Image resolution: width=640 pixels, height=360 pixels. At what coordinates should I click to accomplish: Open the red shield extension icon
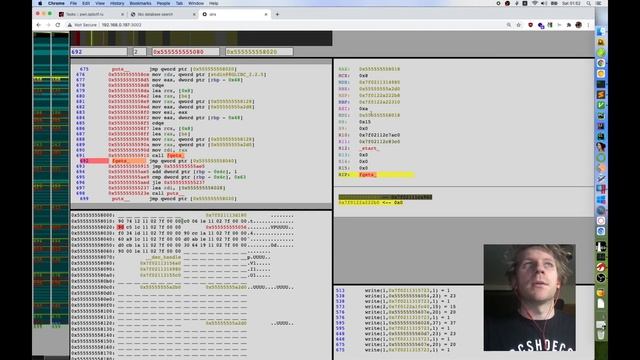[x=531, y=25]
